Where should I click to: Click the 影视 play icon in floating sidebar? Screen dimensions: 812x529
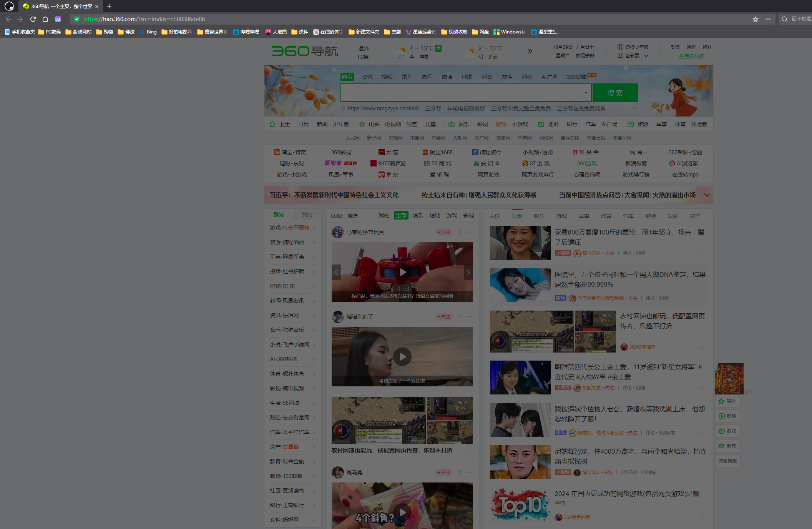coord(721,416)
